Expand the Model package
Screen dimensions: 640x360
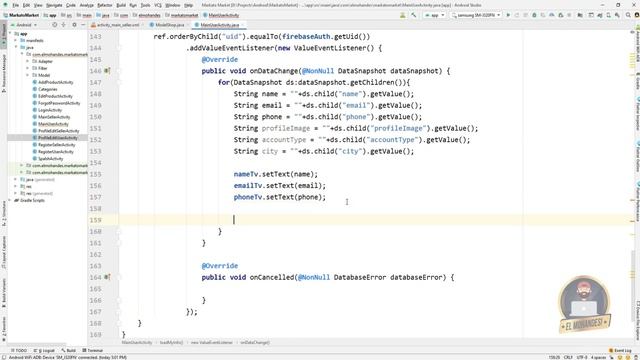[x=28, y=75]
